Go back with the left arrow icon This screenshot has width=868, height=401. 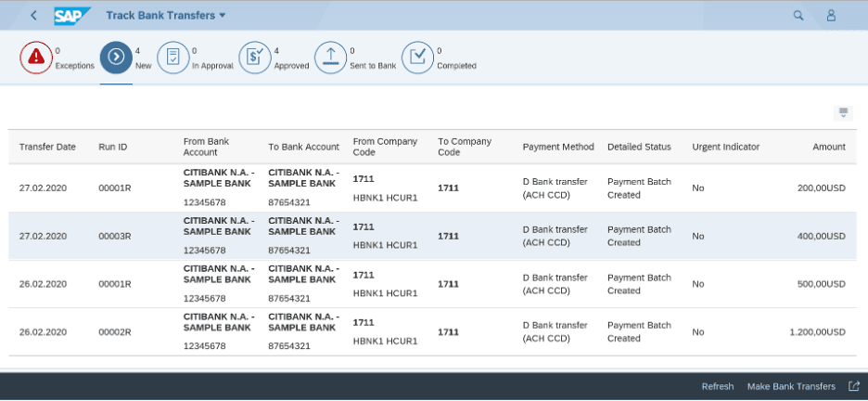point(33,16)
